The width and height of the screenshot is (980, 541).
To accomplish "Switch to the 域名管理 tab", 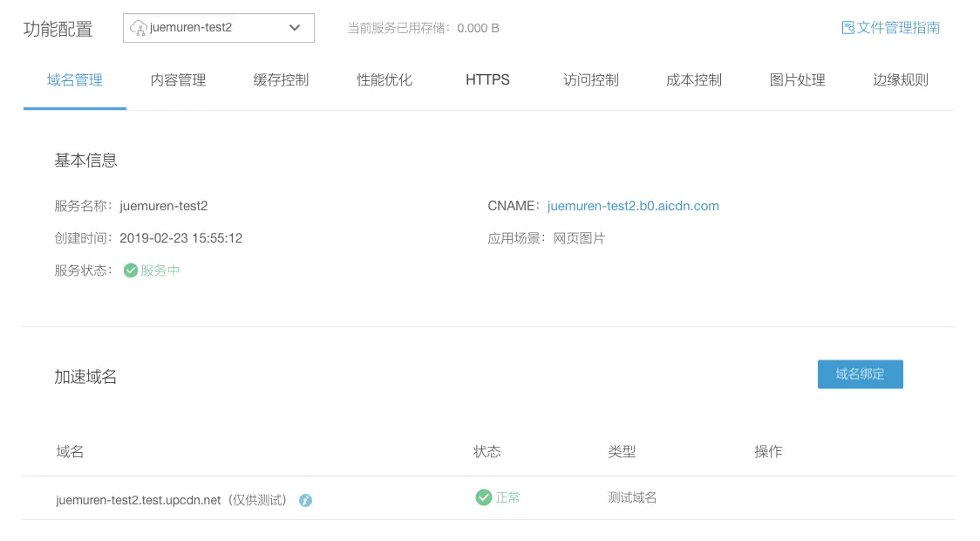I will pos(74,80).
